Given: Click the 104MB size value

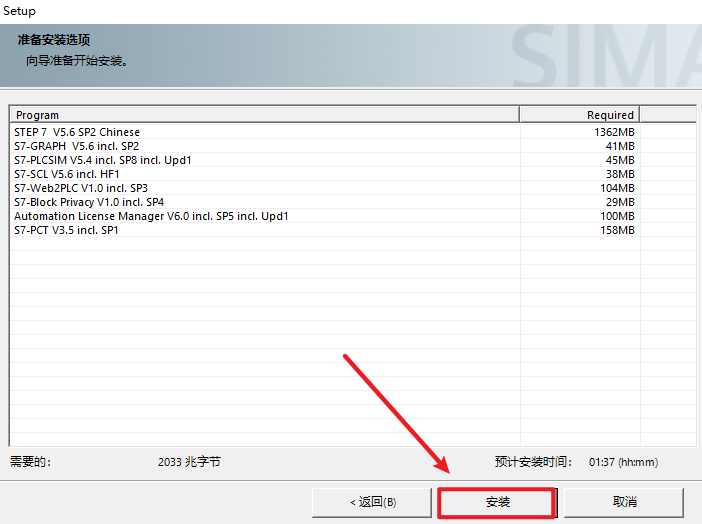Looking at the screenshot, I should (617, 188).
